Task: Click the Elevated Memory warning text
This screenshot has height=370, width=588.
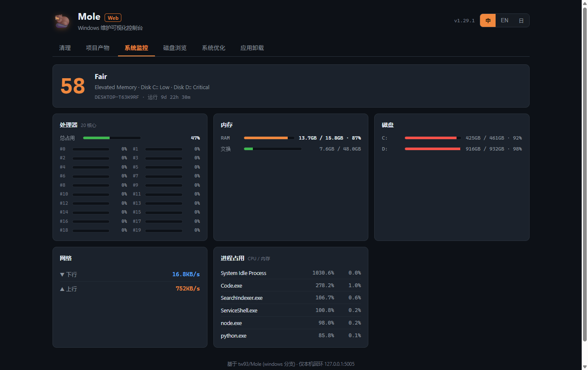Action: 115,87
